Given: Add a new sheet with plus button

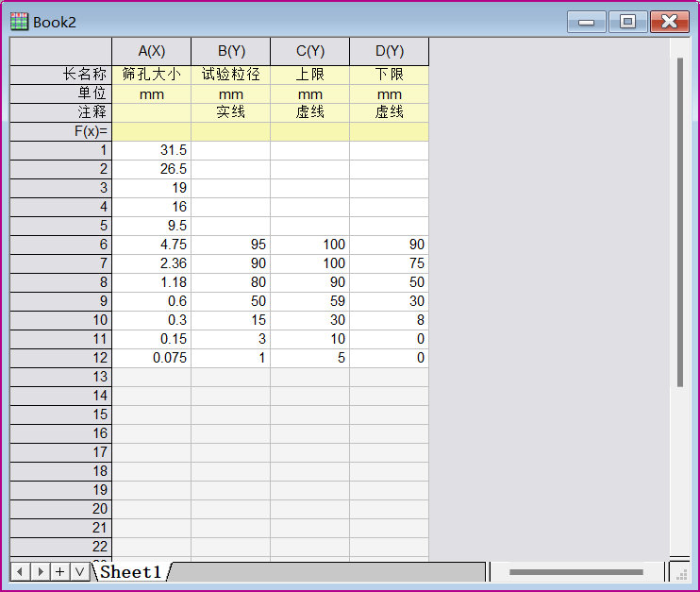Looking at the screenshot, I should click(x=60, y=571).
